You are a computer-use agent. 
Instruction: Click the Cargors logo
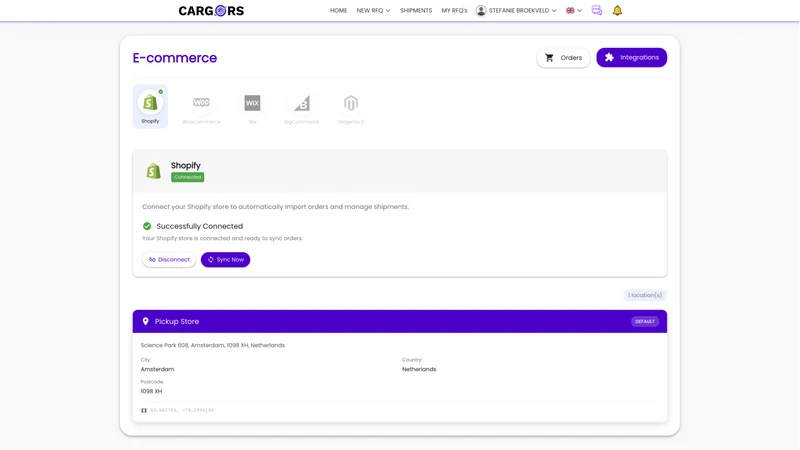pos(211,11)
